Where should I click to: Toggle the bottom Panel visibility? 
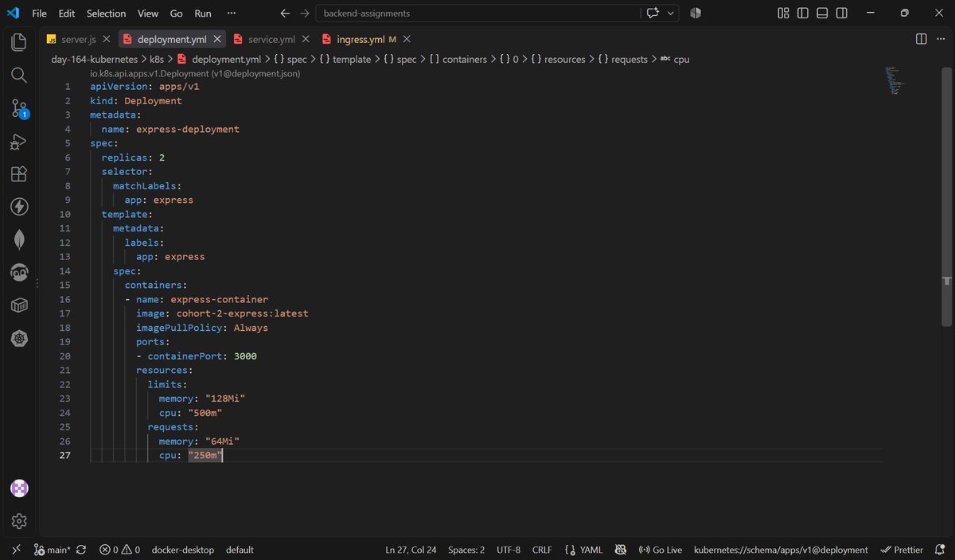pyautogui.click(x=823, y=14)
